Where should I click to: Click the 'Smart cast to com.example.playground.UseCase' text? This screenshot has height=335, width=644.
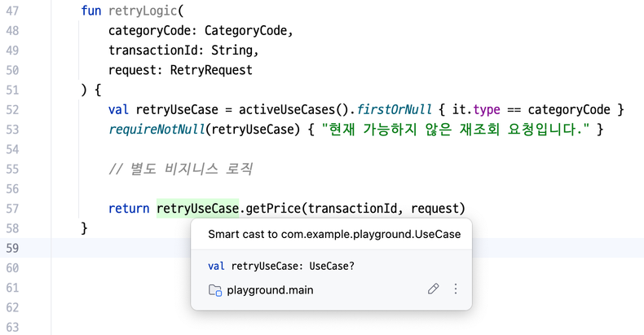334,235
